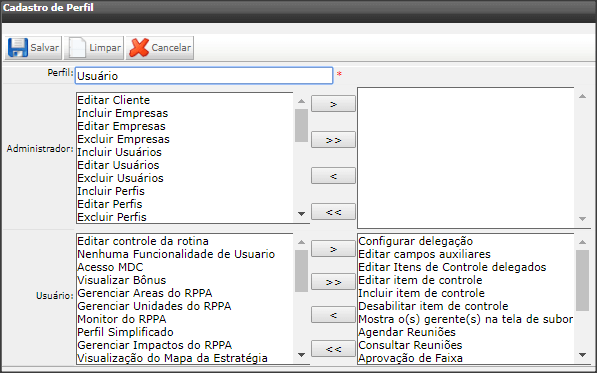Click up arrow of Usuário right list scrollbar
Screen dimensions: 597x373
tap(582, 242)
